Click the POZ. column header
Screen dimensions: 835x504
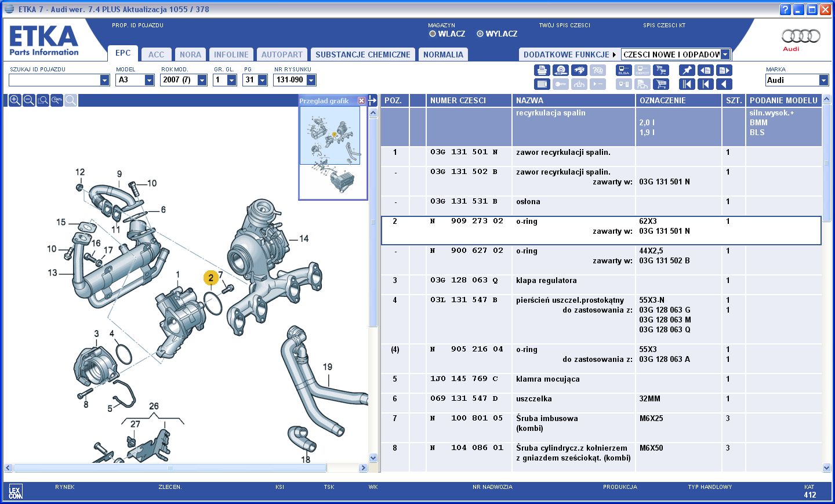pos(395,100)
